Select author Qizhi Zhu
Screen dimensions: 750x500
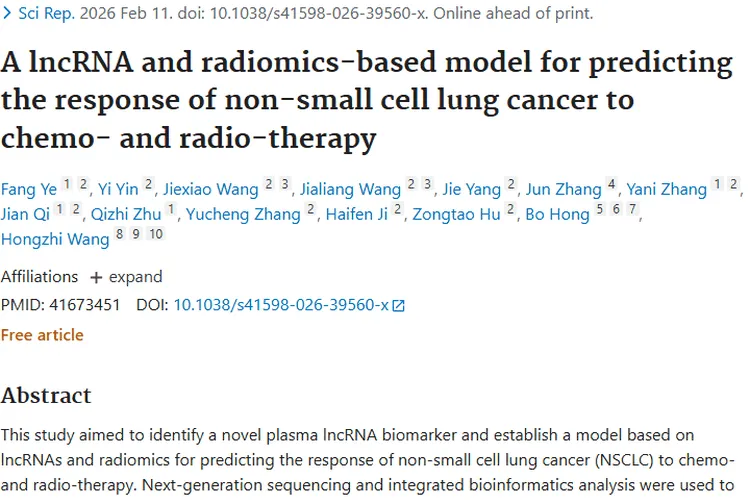pos(126,214)
